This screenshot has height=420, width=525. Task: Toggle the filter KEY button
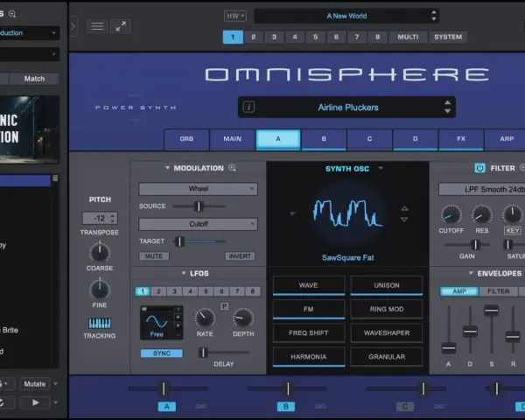coord(512,230)
